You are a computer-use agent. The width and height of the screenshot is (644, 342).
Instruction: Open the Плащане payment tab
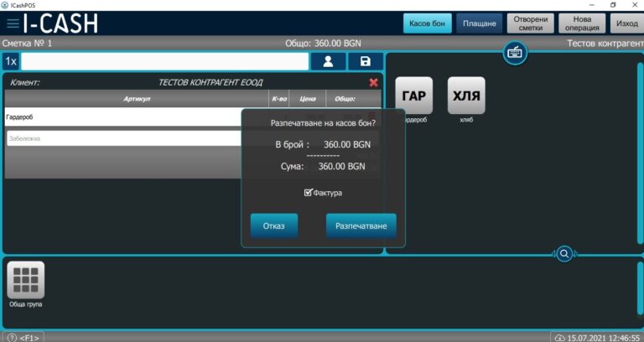tap(480, 23)
